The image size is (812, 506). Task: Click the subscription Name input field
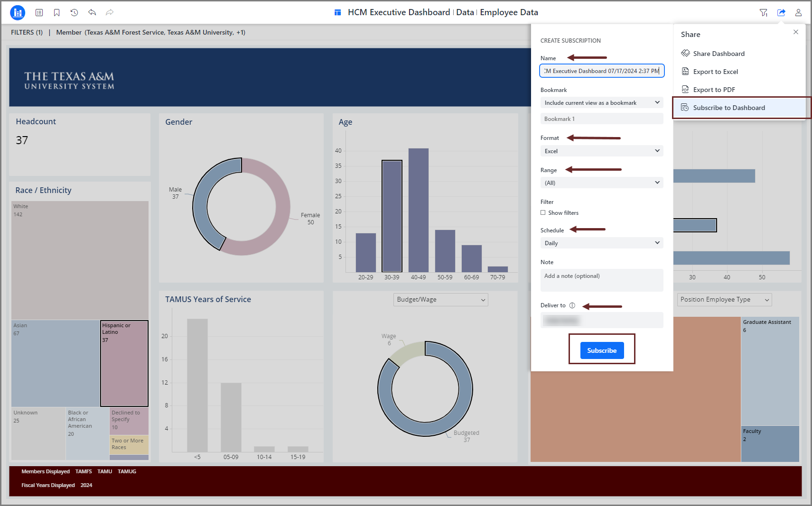[x=601, y=71]
